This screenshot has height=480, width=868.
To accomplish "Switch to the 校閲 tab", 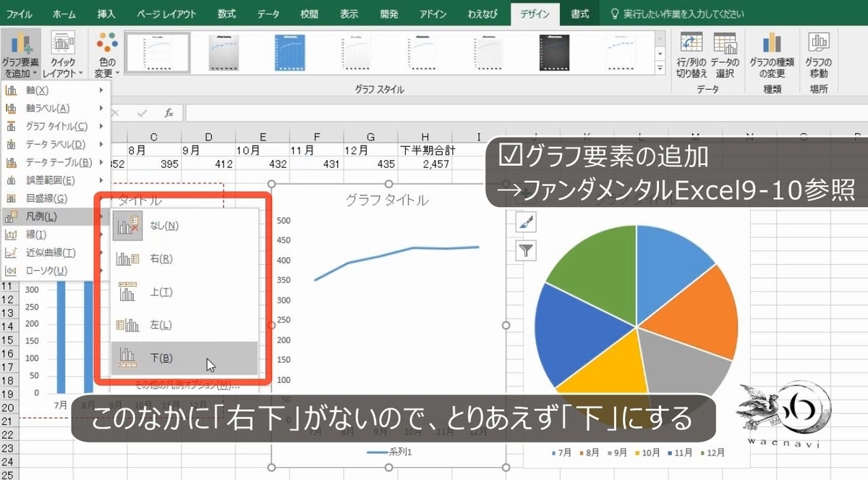I will pyautogui.click(x=309, y=14).
